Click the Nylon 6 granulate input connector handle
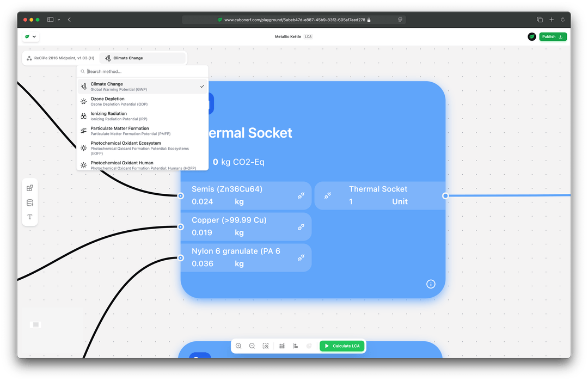Image resolution: width=588 pixels, height=381 pixels. tap(180, 258)
